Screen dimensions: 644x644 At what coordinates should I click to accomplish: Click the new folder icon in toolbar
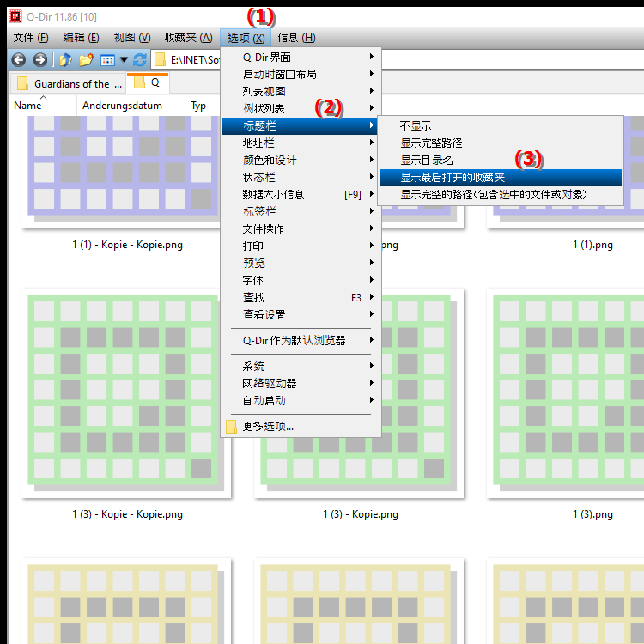tap(86, 60)
